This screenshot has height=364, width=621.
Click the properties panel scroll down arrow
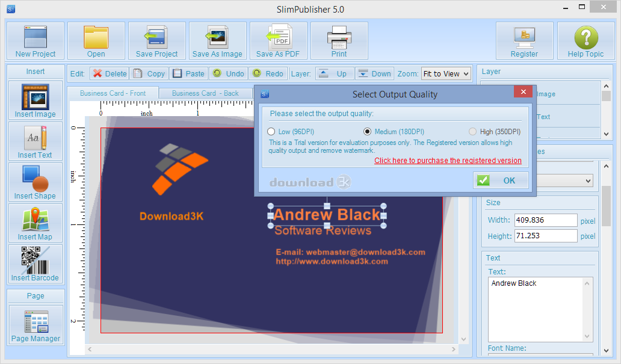click(x=606, y=351)
